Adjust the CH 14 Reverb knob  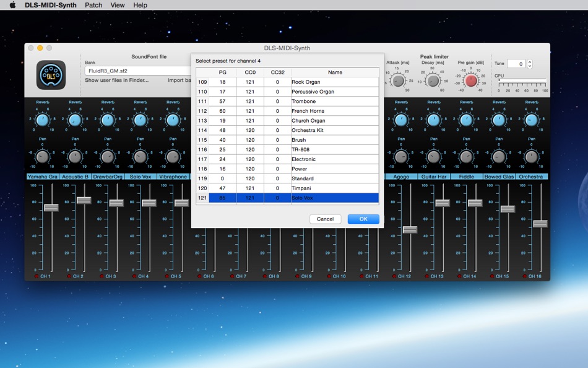pos(467,120)
